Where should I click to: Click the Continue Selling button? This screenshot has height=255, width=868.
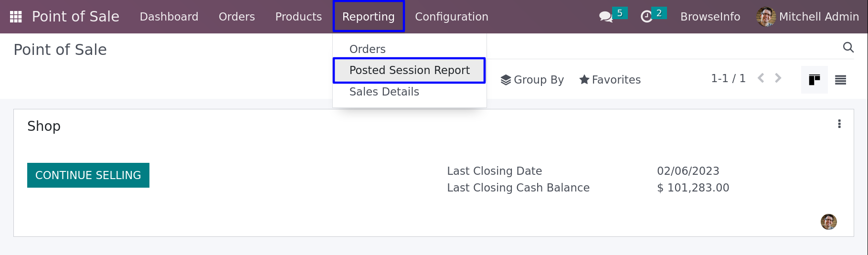88,175
